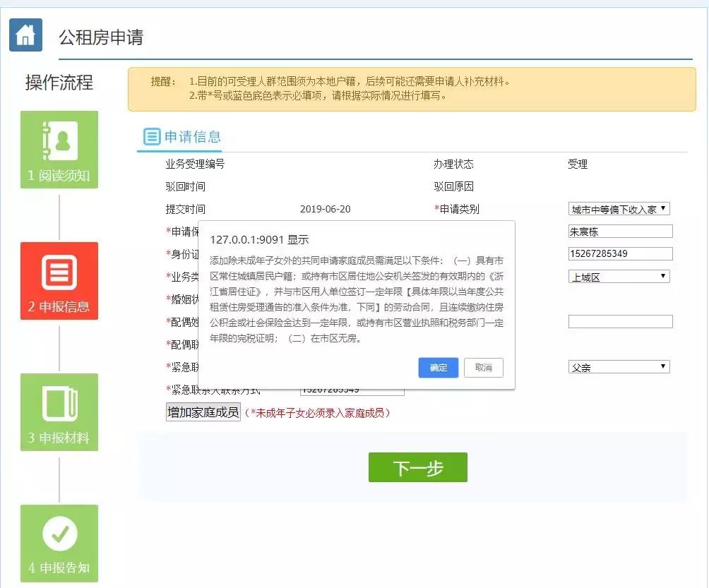
Task: Click the blue home icon top-left
Action: [25, 33]
